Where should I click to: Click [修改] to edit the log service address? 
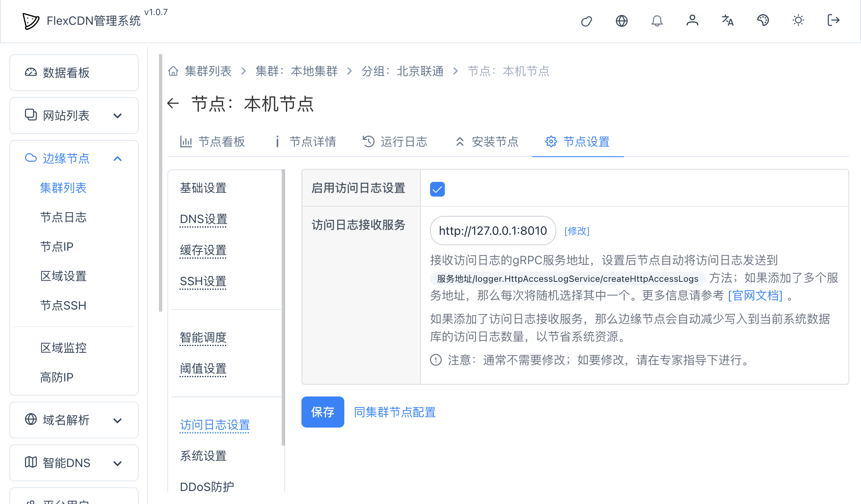(577, 231)
